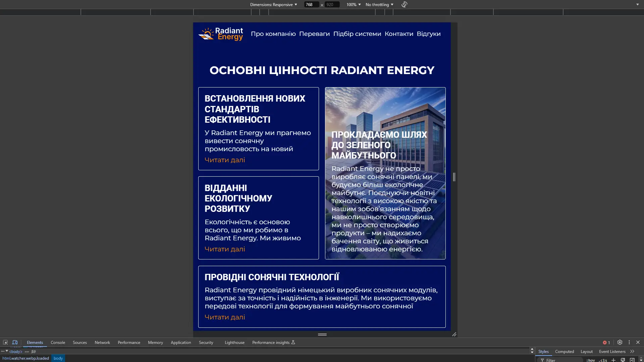Close the DevTools panel

coord(638,342)
